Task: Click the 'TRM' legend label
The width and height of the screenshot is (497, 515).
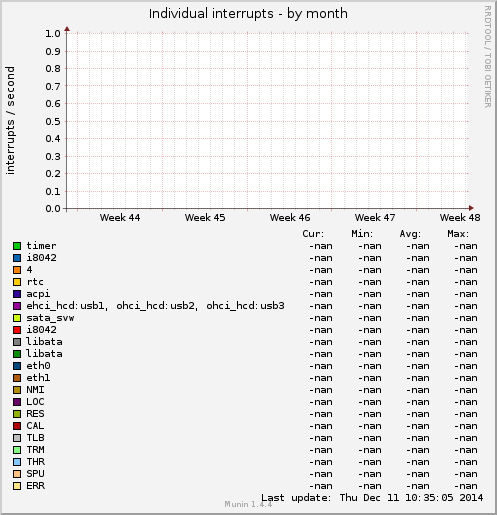Action: click(35, 450)
